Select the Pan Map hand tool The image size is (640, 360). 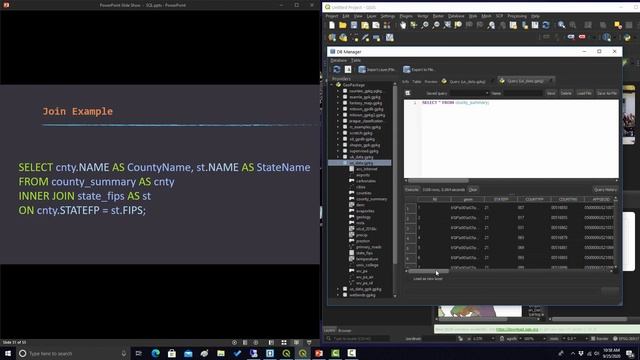click(403, 25)
